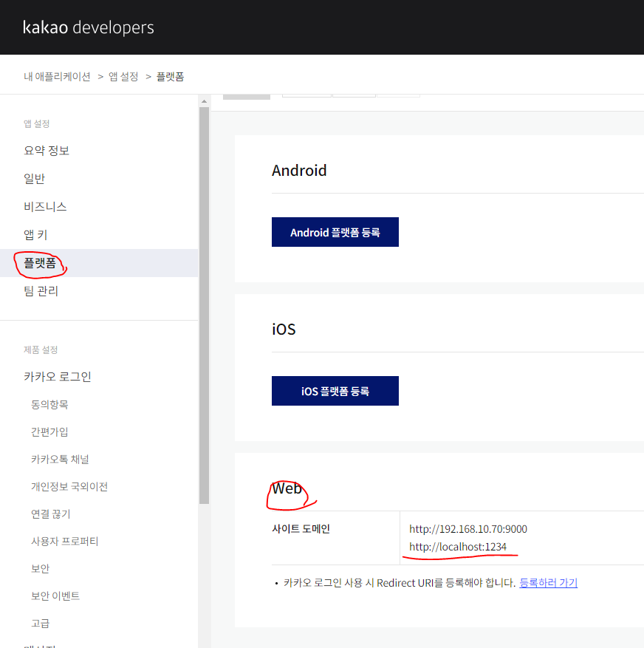Open 간편가입 submenu item
Screen dimensions: 644x648
coord(49,432)
